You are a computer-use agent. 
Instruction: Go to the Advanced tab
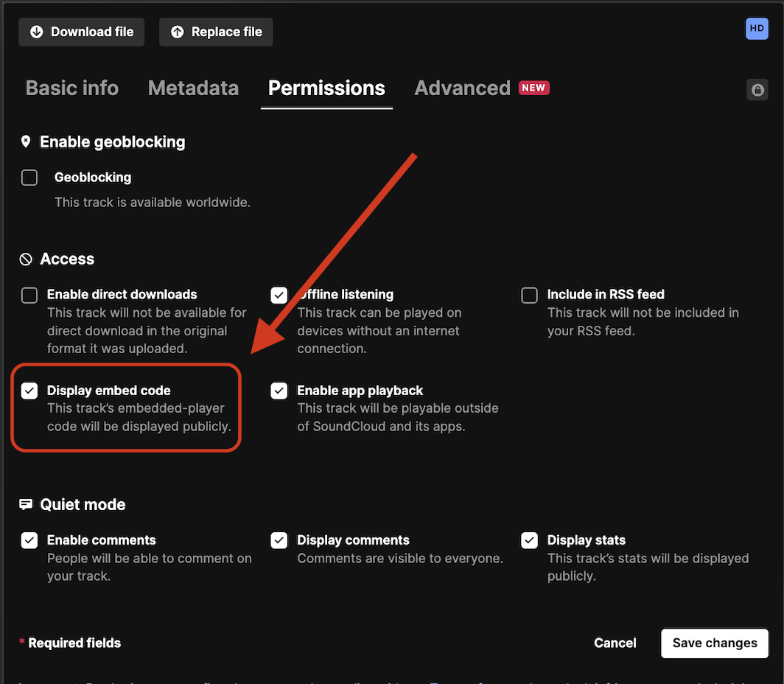point(462,88)
